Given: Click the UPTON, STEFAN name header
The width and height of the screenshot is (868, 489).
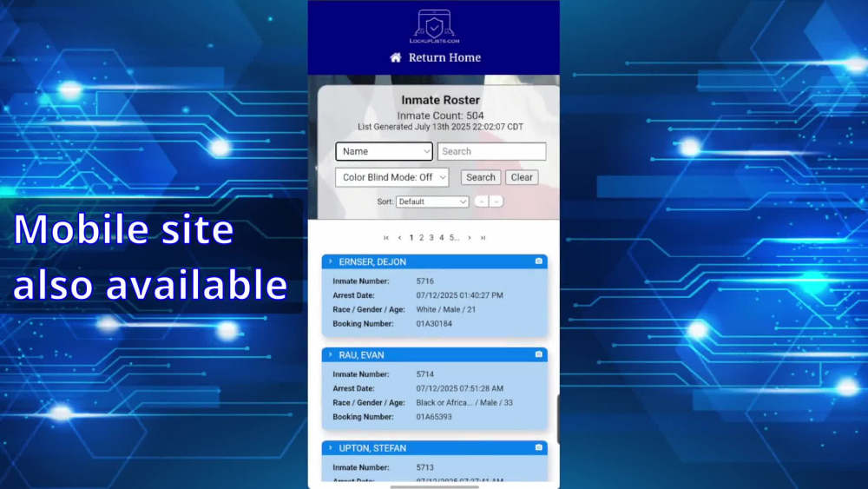Looking at the screenshot, I should tap(372, 448).
